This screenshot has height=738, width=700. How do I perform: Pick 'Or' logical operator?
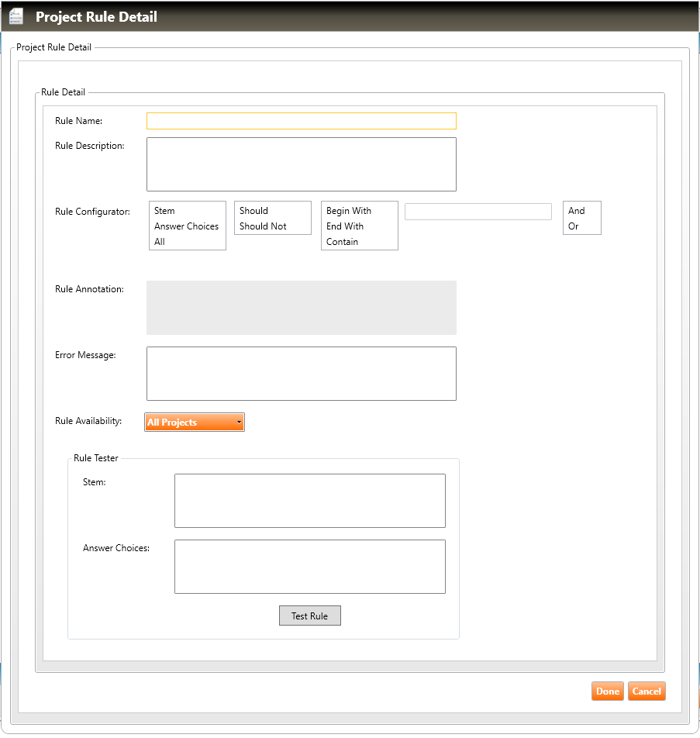coord(574,226)
